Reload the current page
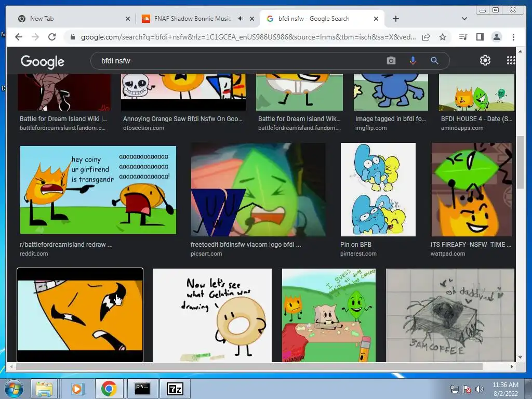 [52, 37]
